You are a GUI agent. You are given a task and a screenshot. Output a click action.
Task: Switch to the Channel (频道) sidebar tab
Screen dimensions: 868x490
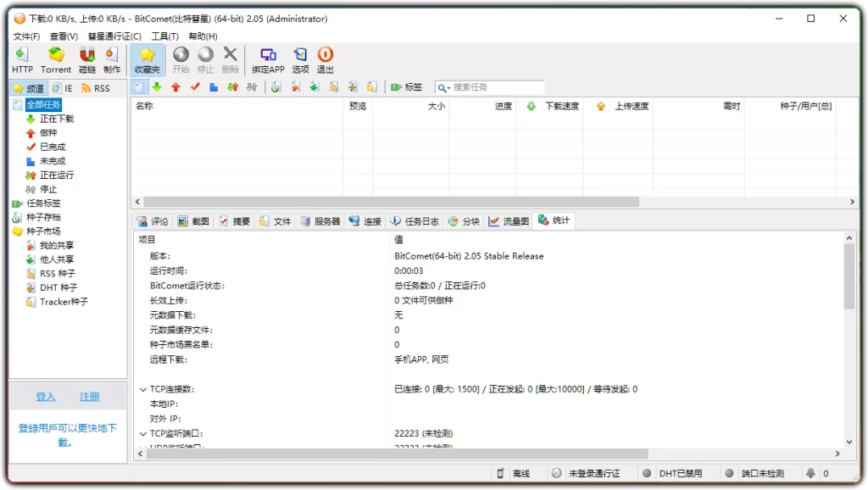click(x=29, y=88)
